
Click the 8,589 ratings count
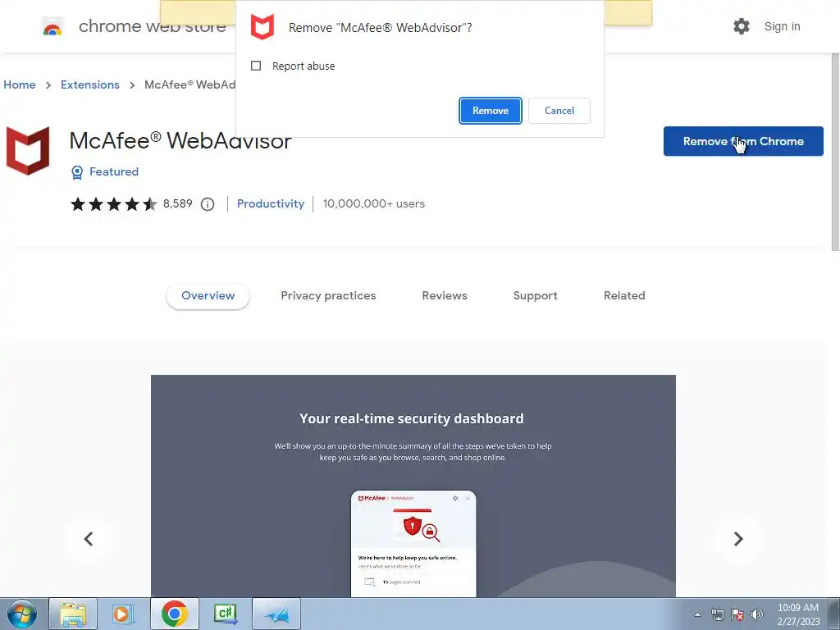pyautogui.click(x=178, y=204)
